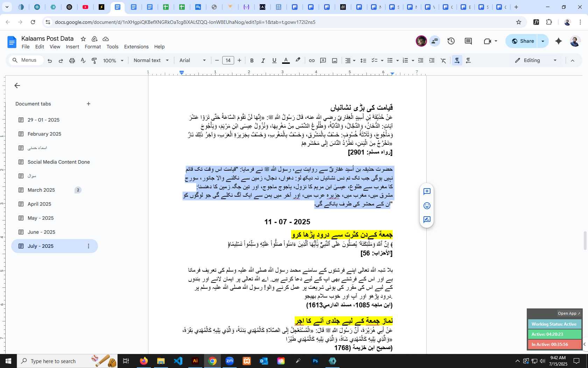Open the Insert menu

pyautogui.click(x=72, y=47)
